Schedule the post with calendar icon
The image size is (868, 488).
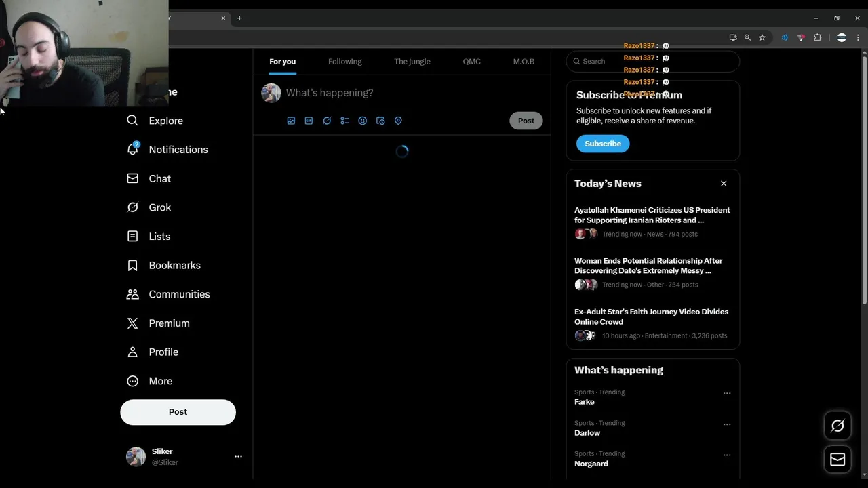[x=380, y=121]
